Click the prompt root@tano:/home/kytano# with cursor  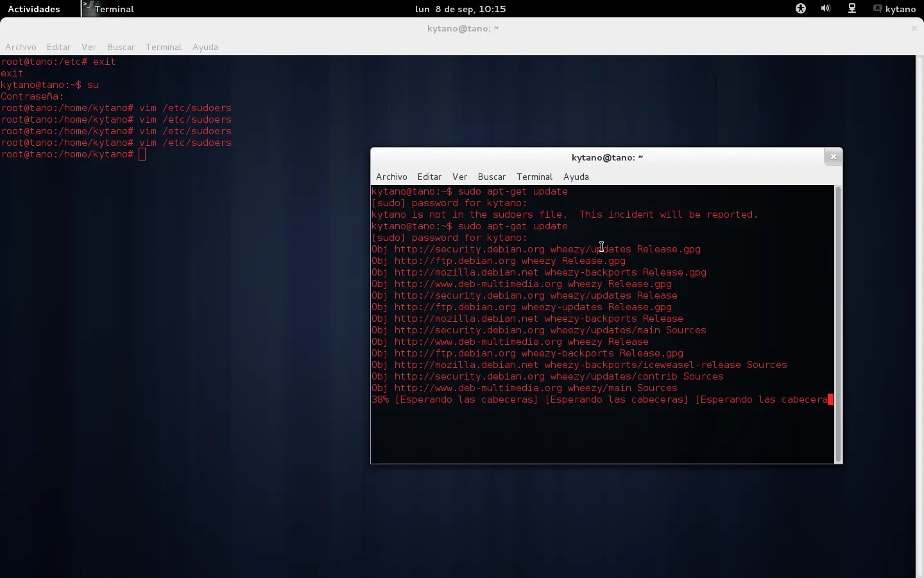coord(74,154)
